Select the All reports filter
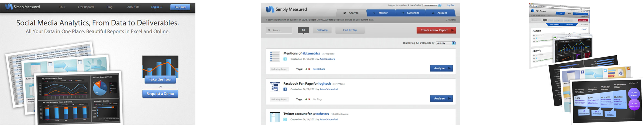 [303, 30]
